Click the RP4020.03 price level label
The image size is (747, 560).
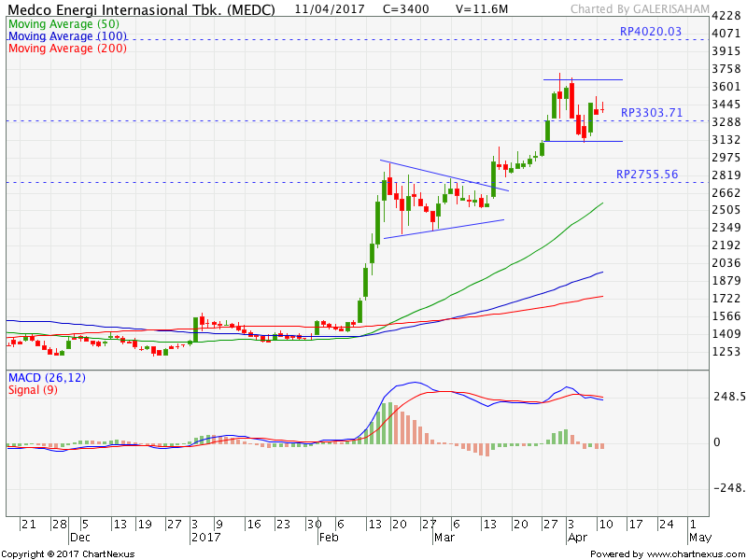click(651, 32)
